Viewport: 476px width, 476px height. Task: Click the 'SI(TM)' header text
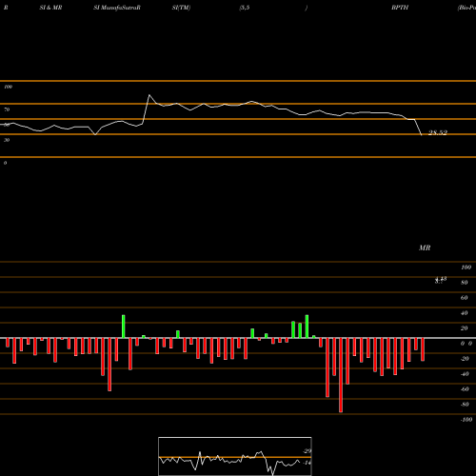(181, 8)
